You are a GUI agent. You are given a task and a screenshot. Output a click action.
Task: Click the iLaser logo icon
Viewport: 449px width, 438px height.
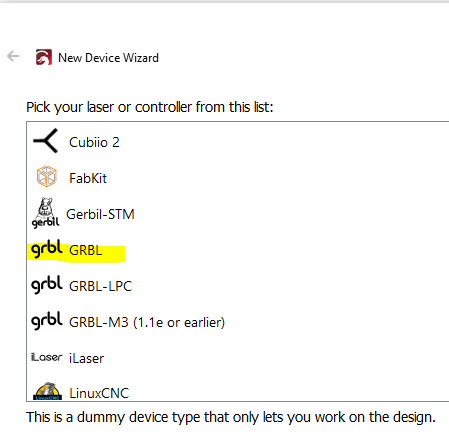47,357
